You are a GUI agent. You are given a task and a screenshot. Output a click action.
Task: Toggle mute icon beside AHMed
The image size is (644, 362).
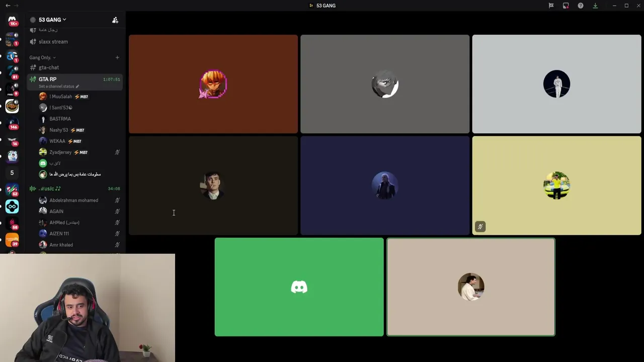click(117, 222)
